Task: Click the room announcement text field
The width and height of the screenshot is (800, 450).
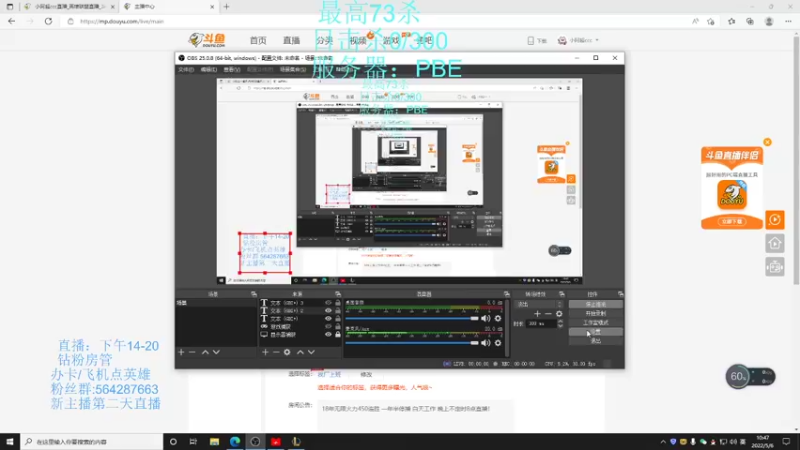Action: 414,414
